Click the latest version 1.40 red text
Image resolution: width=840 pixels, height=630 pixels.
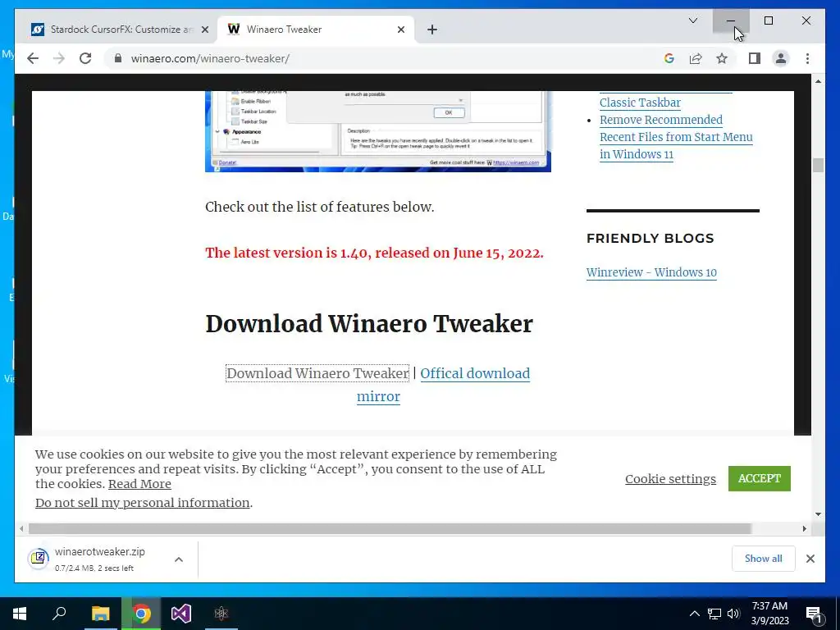pyautogui.click(x=374, y=253)
